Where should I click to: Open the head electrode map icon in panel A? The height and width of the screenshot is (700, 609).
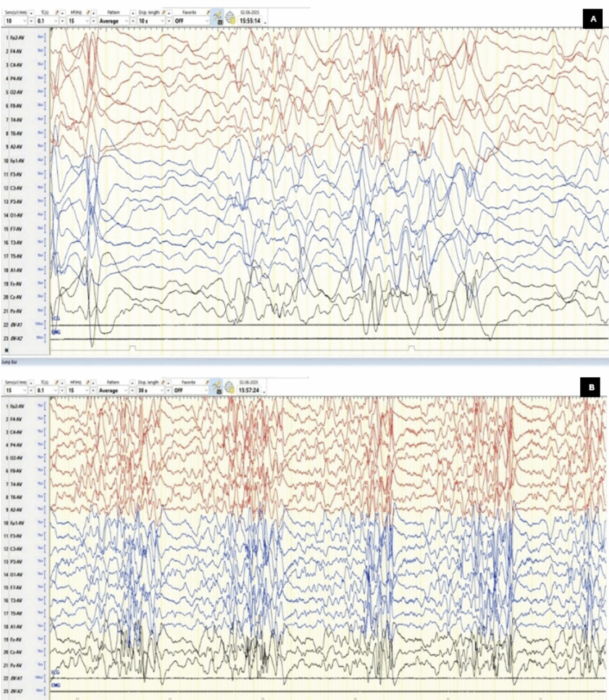click(x=230, y=19)
